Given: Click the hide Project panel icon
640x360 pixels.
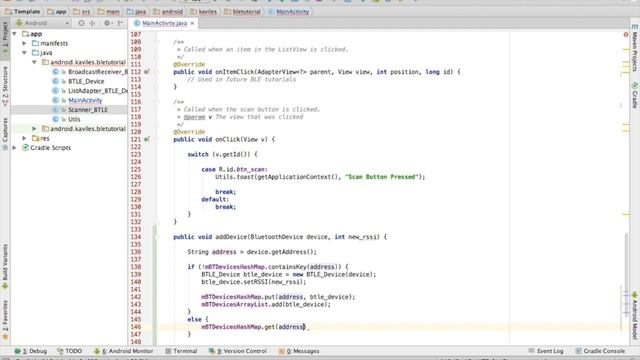Looking at the screenshot, I should pyautogui.click(x=120, y=23).
